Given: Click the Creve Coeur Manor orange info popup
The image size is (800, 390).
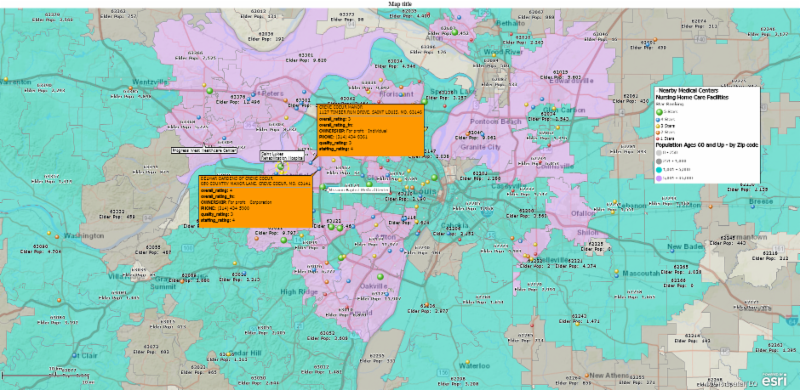Looking at the screenshot, I should [x=370, y=129].
